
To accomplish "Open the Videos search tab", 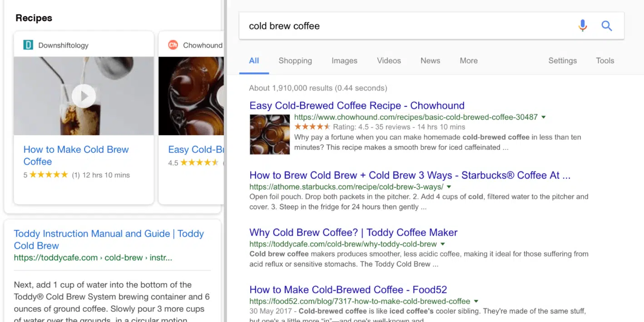I will point(389,61).
